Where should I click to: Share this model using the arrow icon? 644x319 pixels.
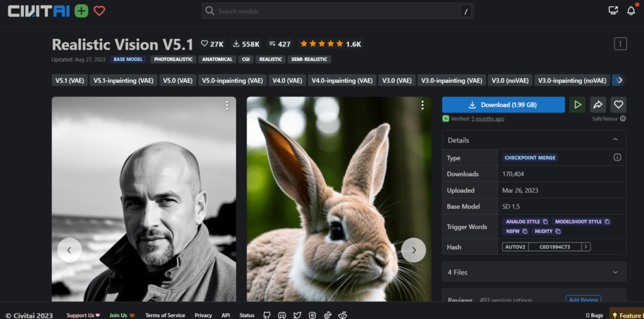(597, 105)
